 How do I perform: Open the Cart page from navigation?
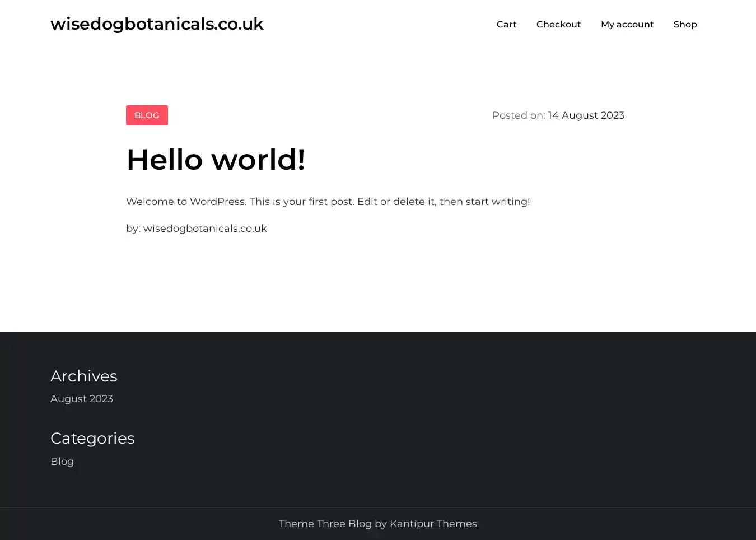click(x=506, y=25)
